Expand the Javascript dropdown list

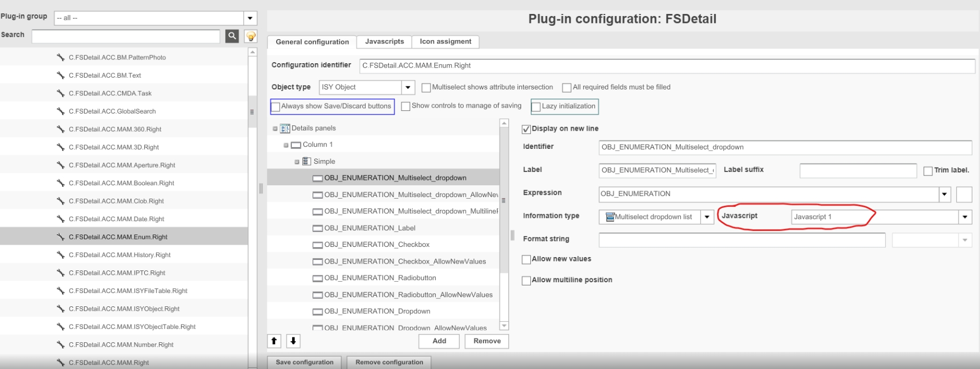click(x=964, y=217)
